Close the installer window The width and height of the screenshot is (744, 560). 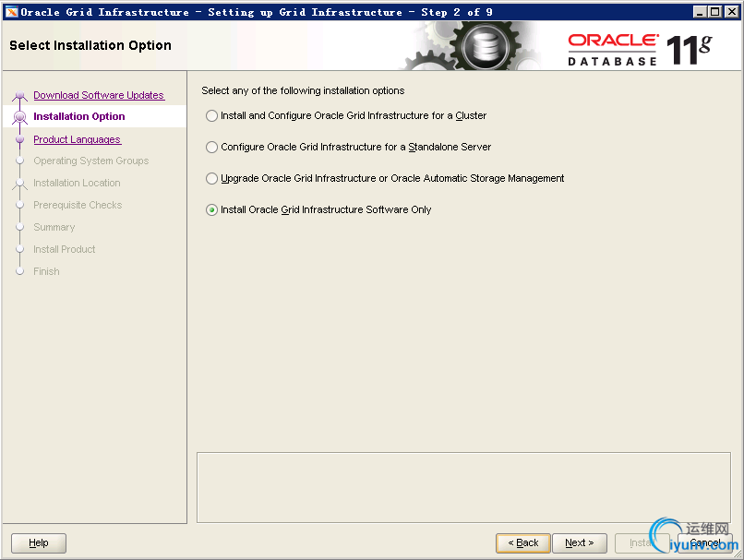[x=732, y=12]
